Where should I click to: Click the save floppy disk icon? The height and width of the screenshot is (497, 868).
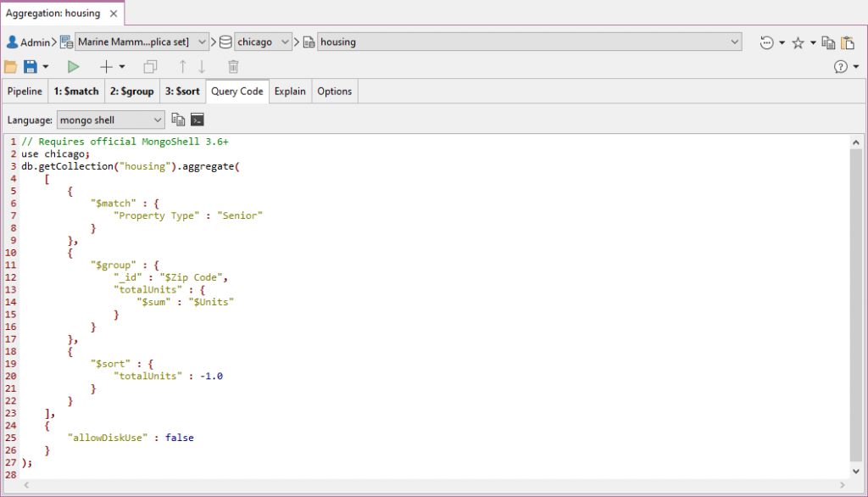click(x=31, y=66)
